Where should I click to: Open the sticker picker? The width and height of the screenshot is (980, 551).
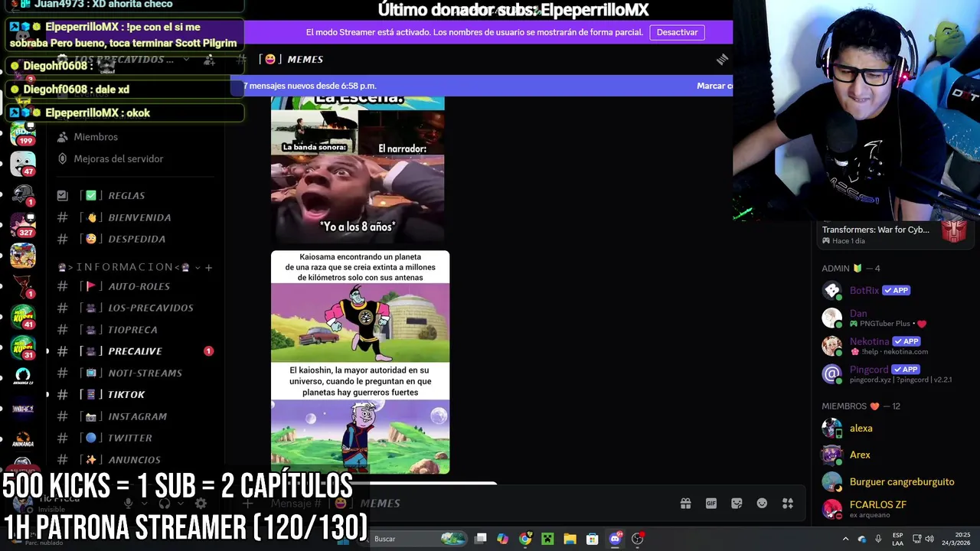pyautogui.click(x=737, y=504)
